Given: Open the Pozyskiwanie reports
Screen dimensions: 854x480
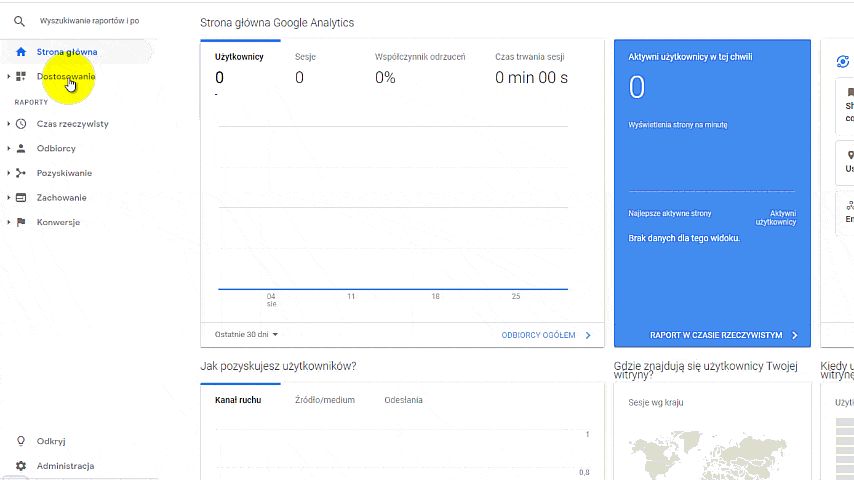Looking at the screenshot, I should tap(64, 173).
